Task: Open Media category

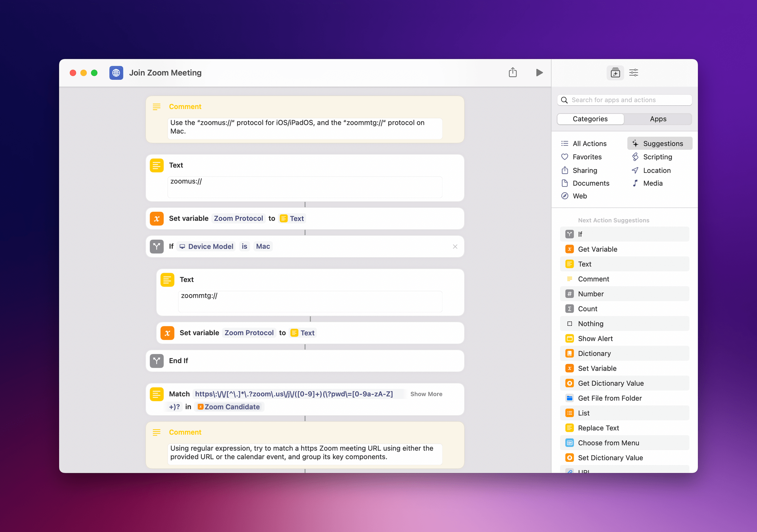Action: pyautogui.click(x=652, y=183)
